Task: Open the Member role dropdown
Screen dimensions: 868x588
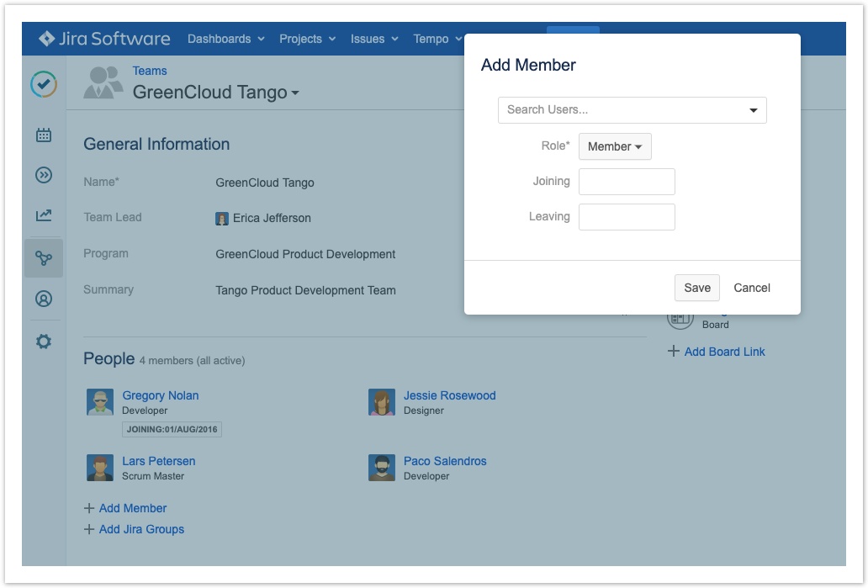Action: click(615, 146)
